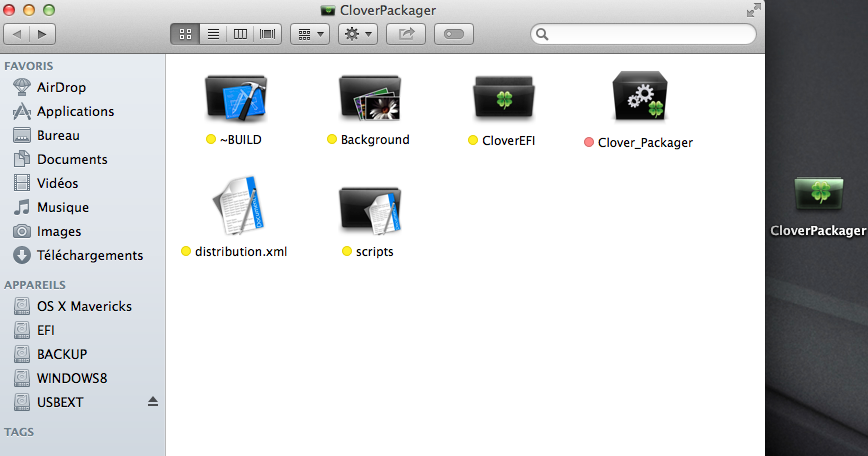
Task: Toggle full screen mode arrows
Action: click(753, 10)
